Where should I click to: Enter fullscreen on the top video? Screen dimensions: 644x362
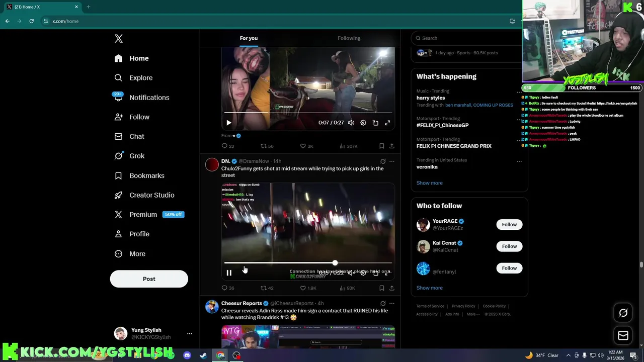[x=387, y=123]
